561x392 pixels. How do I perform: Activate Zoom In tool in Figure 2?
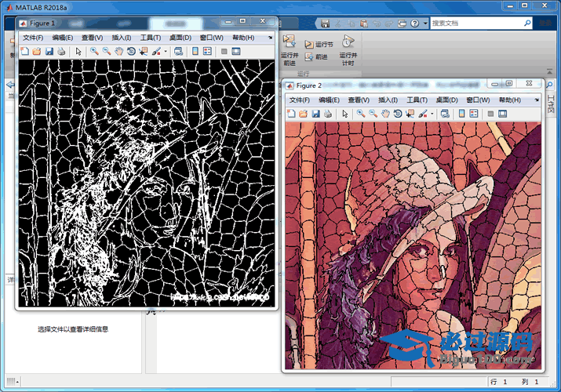[361, 114]
